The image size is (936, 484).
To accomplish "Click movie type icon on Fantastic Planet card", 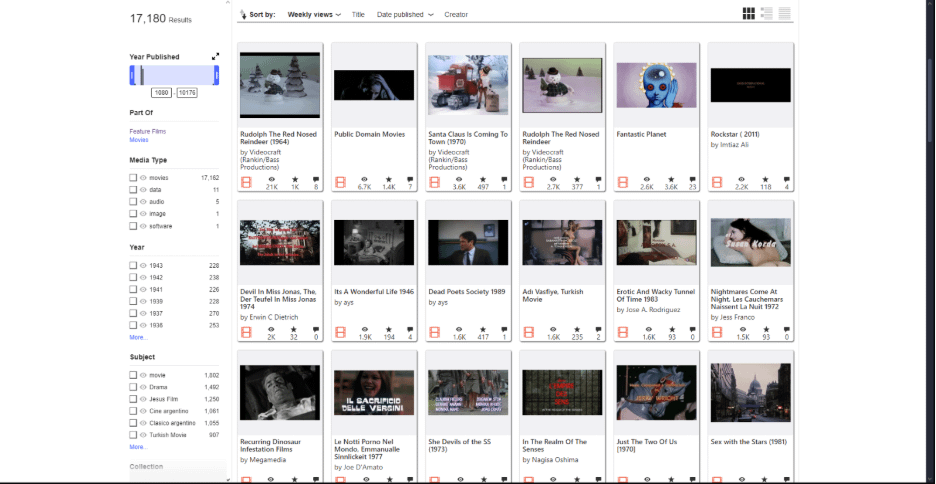I will [x=623, y=183].
